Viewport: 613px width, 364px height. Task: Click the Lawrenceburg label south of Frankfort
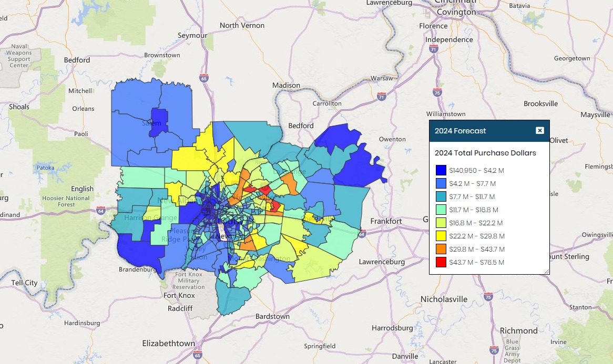382,262
